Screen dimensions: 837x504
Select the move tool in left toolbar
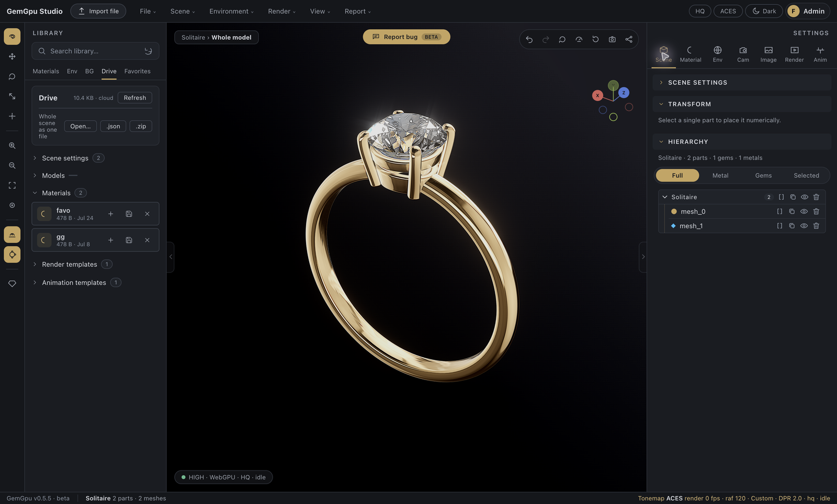click(x=12, y=56)
